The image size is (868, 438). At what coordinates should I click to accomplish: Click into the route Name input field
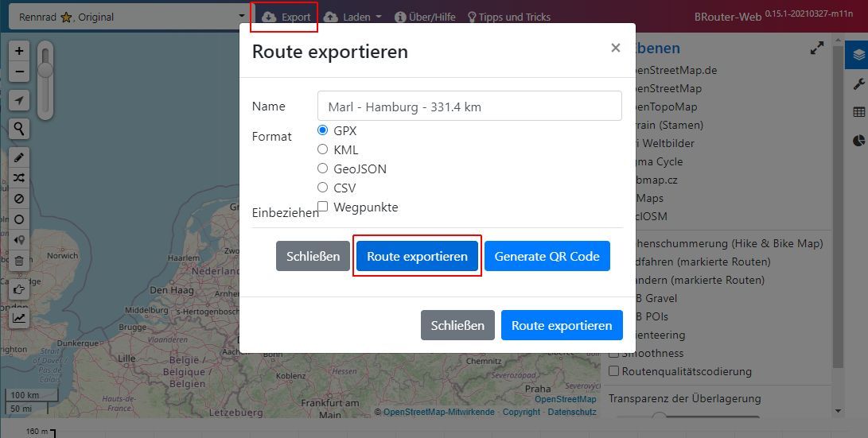tap(469, 106)
